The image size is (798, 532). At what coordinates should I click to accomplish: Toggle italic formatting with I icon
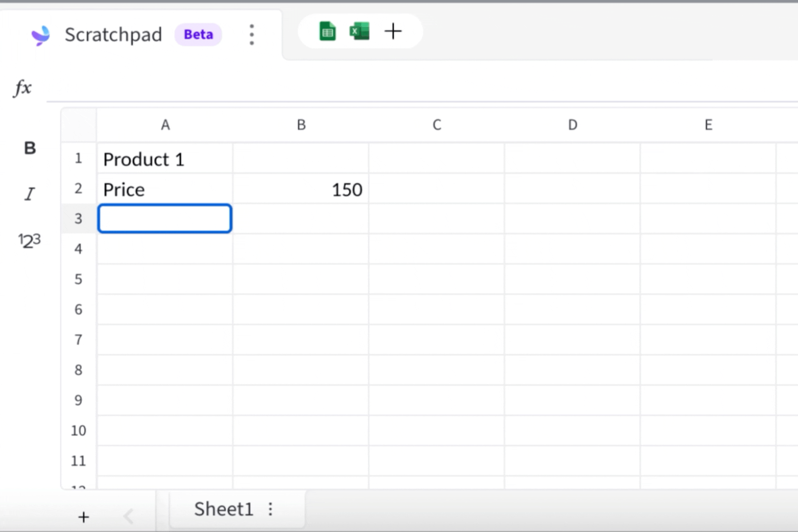click(x=30, y=194)
